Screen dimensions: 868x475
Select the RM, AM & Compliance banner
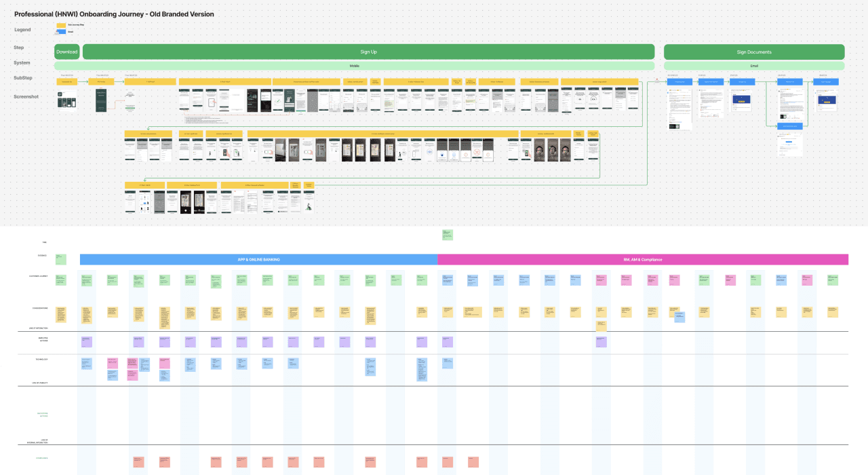click(644, 259)
